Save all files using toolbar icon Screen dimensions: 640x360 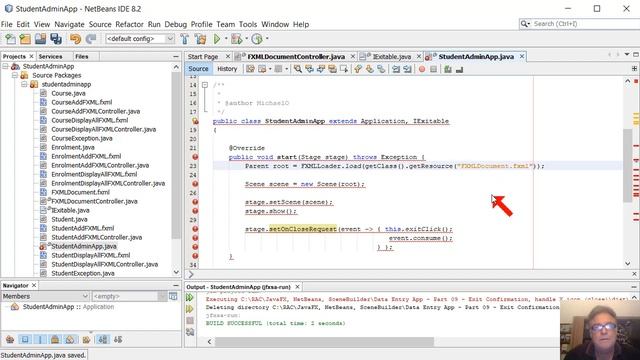(x=56, y=39)
